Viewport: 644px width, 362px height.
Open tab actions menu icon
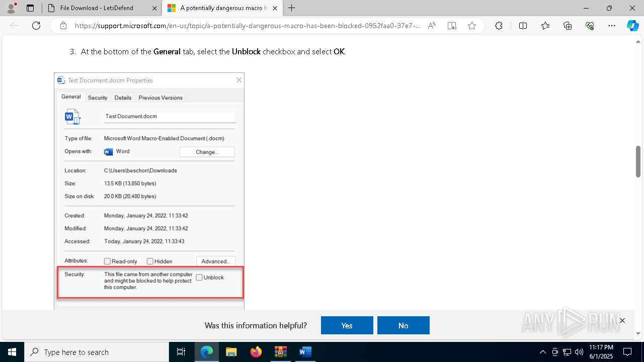click(30, 8)
